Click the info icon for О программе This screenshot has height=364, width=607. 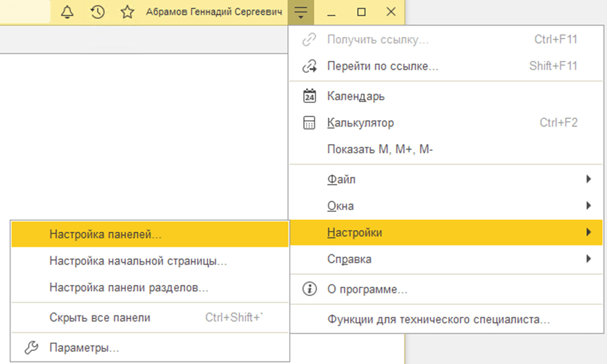pos(309,289)
